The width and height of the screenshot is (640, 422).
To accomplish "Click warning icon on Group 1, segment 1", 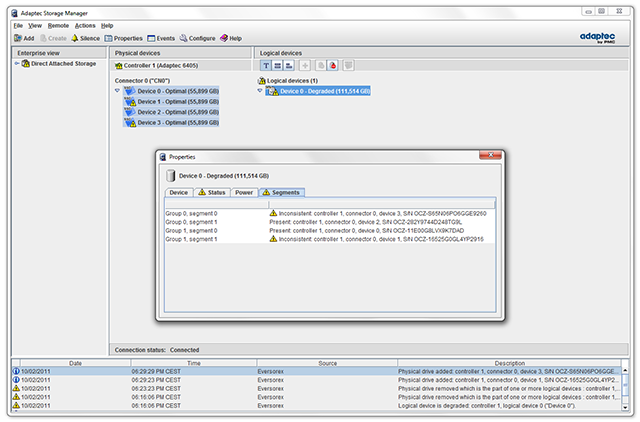I will 273,239.
